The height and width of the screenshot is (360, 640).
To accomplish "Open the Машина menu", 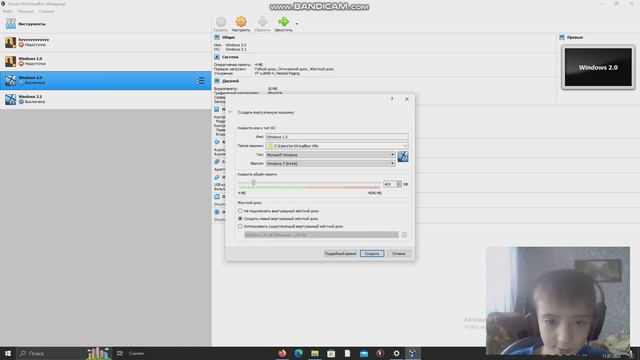I will pos(26,11).
